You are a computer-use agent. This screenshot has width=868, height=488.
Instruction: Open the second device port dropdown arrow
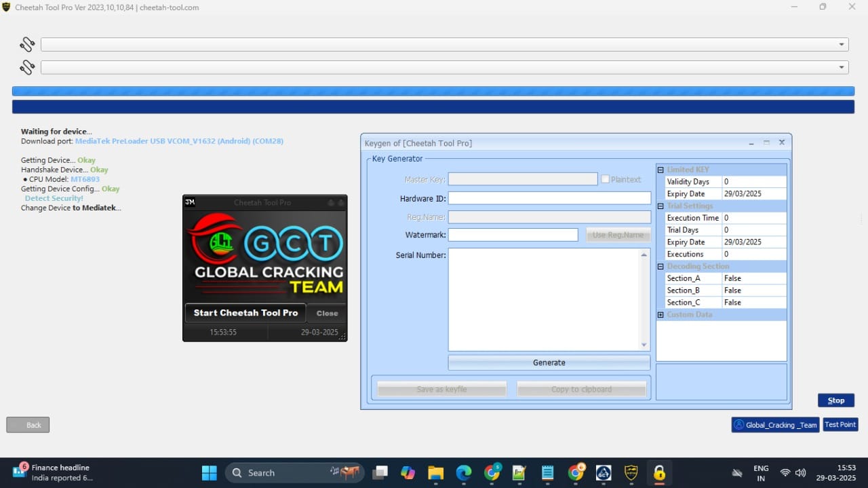842,68
